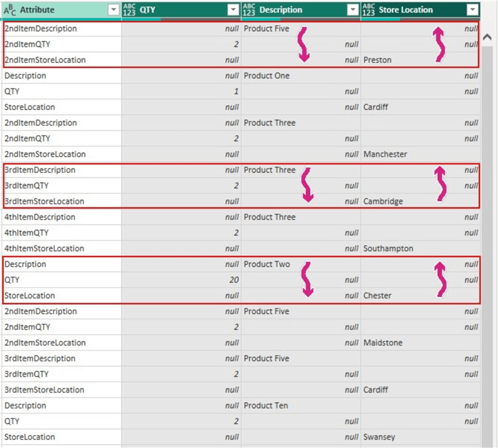Open the QTY column filter dropdown
Image resolution: width=498 pixels, height=448 pixels.
coord(233,10)
